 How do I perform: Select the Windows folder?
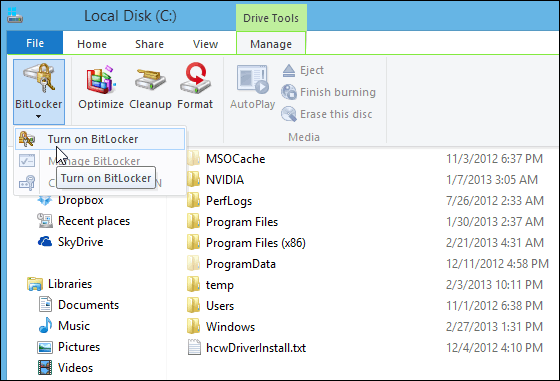tap(230, 327)
